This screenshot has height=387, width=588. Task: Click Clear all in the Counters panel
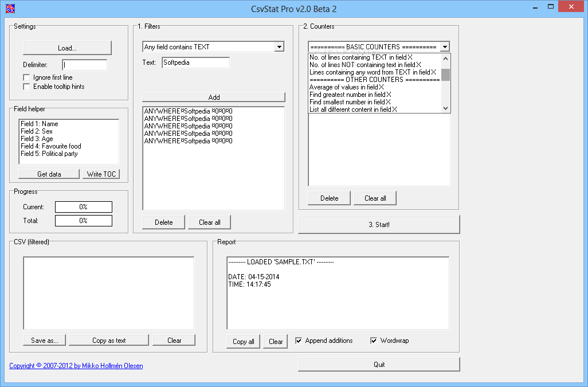(375, 198)
